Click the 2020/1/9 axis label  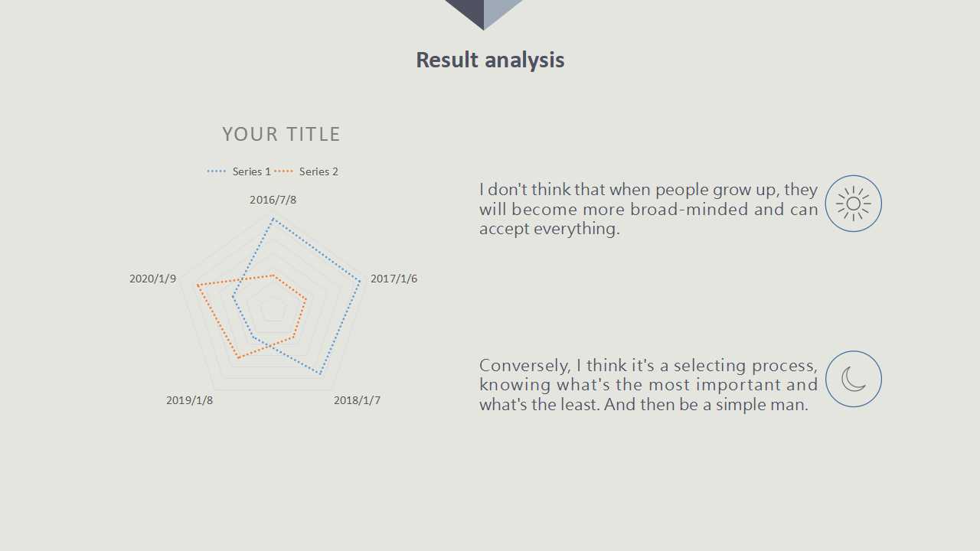click(152, 279)
